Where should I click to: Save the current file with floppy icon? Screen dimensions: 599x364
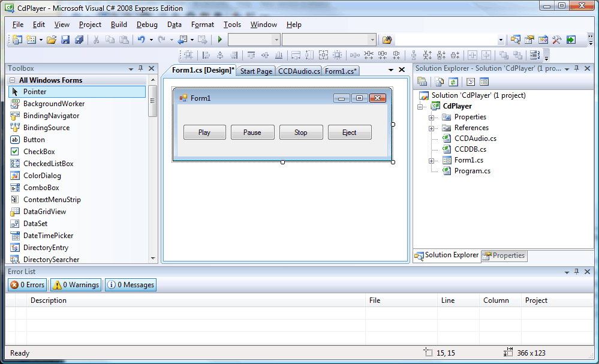tap(65, 40)
